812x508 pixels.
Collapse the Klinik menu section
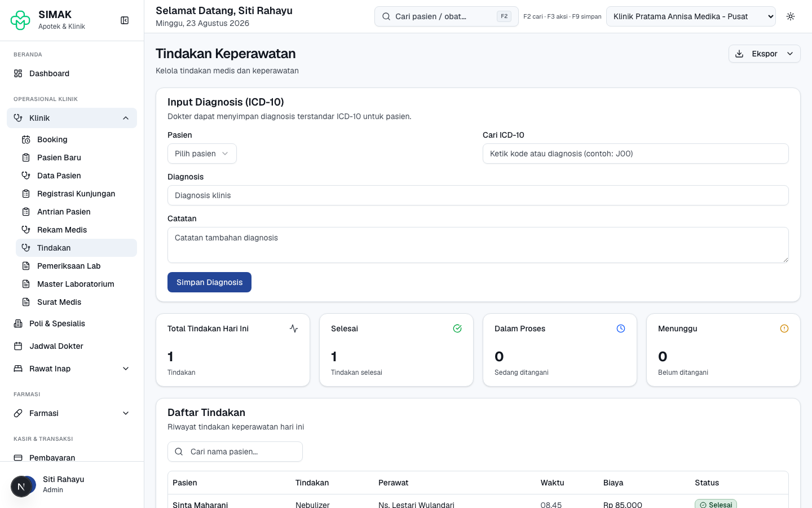pos(72,118)
